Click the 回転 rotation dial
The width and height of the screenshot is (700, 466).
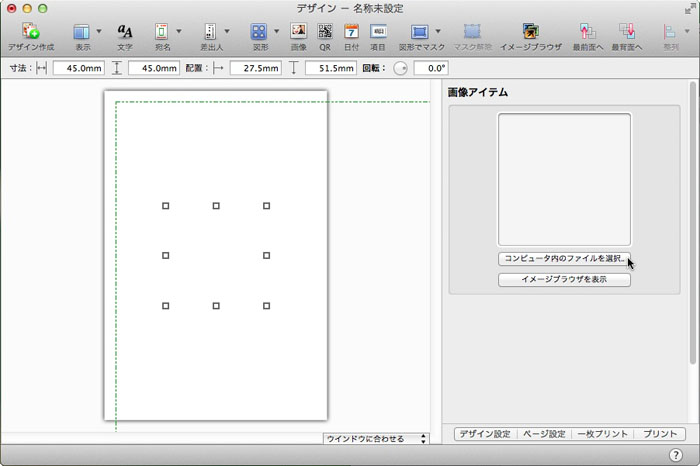[400, 69]
